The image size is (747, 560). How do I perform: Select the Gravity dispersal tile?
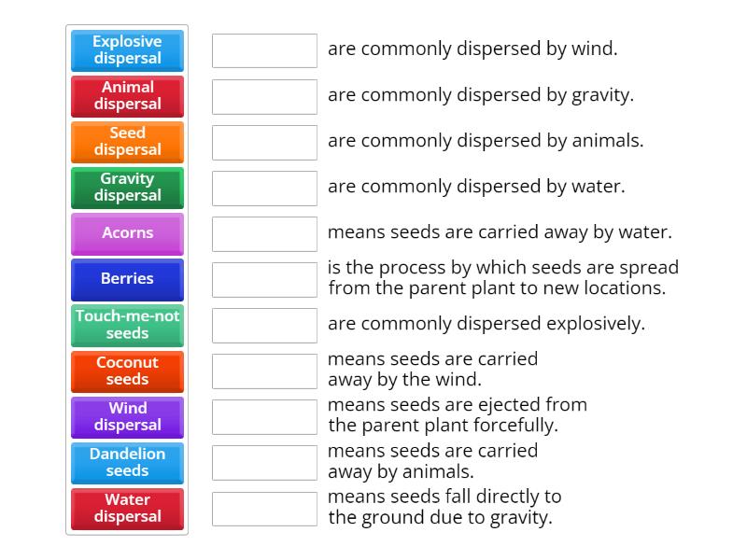(127, 187)
